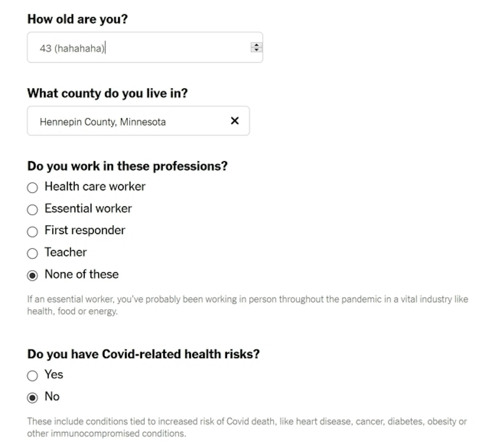Select Yes for Covid-related health risks
The width and height of the screenshot is (482, 448).
coord(32,376)
